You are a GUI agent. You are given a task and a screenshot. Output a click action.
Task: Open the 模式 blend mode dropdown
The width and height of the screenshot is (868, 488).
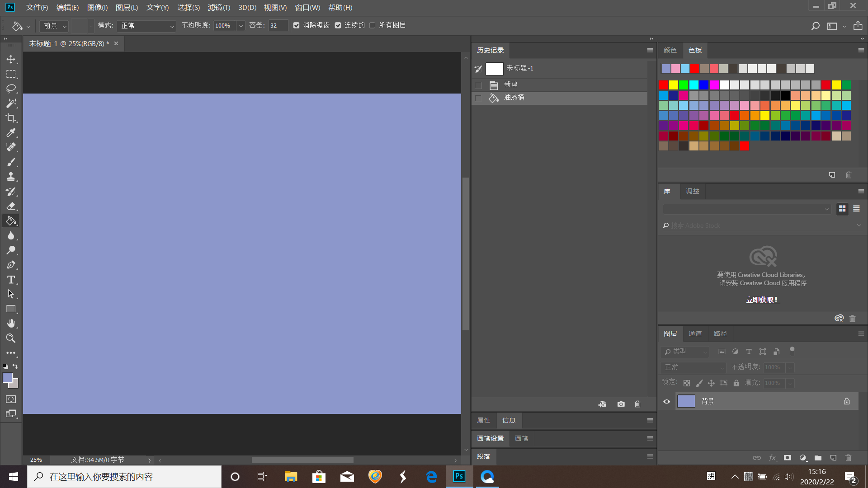coord(146,26)
